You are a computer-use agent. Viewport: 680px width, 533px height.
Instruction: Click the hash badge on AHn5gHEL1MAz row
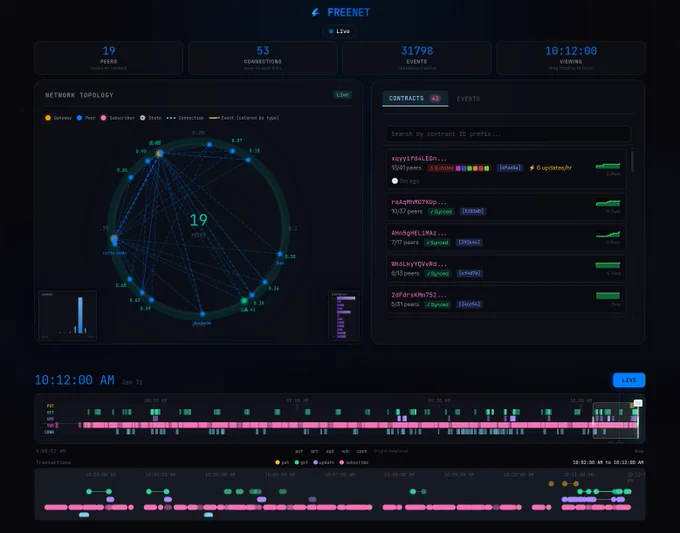click(x=469, y=242)
